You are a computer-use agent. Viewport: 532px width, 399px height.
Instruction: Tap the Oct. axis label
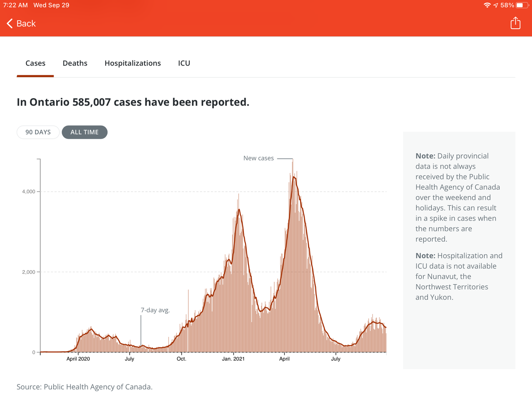[181, 359]
